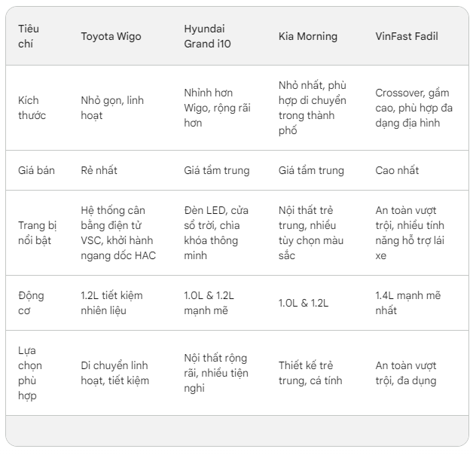Click the Toyota Wigo column header
This screenshot has width=476, height=455.
click(111, 36)
